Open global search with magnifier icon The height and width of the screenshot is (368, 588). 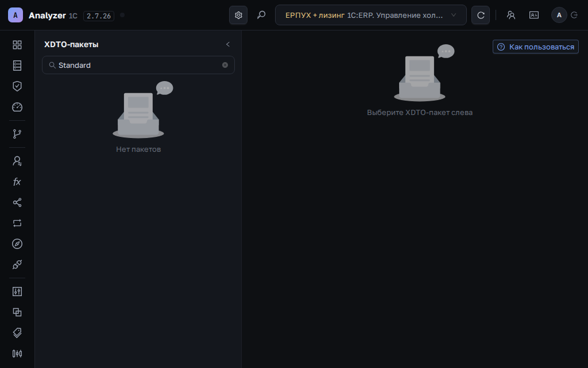[x=261, y=15]
